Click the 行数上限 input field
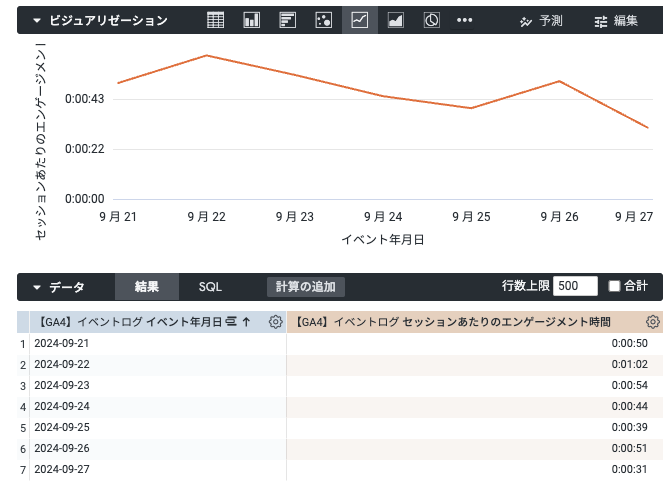The width and height of the screenshot is (672, 488). pos(575,287)
